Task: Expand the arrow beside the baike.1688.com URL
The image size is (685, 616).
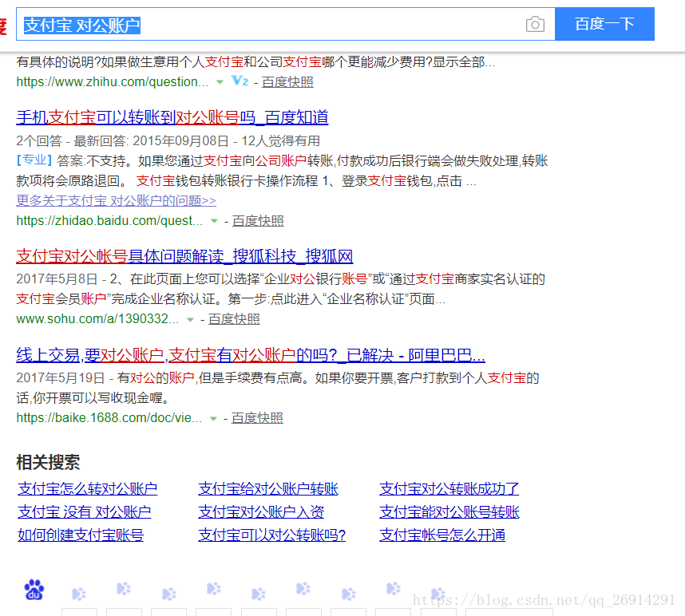Action: pos(213,418)
